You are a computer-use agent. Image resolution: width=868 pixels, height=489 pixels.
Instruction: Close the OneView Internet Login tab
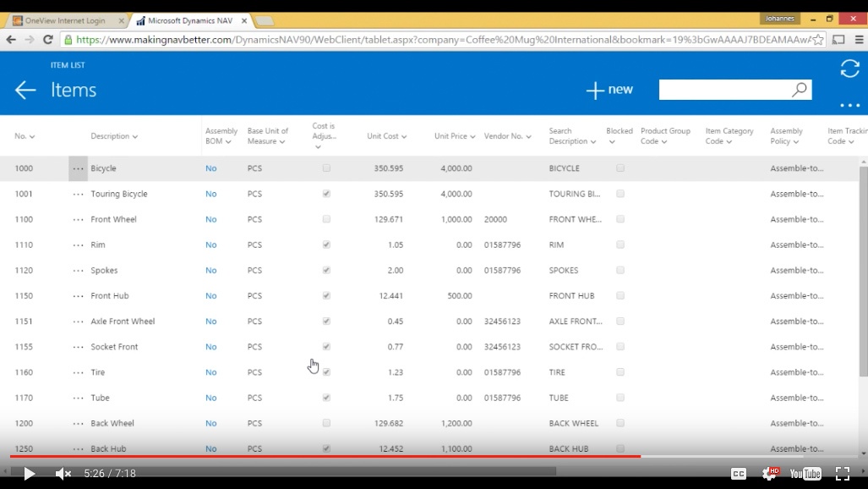121,20
